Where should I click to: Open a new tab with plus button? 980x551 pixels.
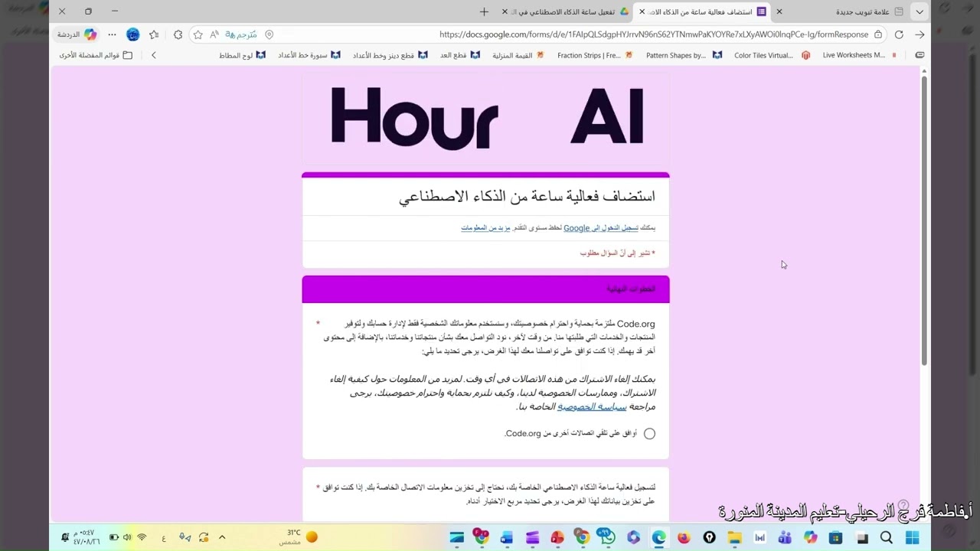click(484, 11)
